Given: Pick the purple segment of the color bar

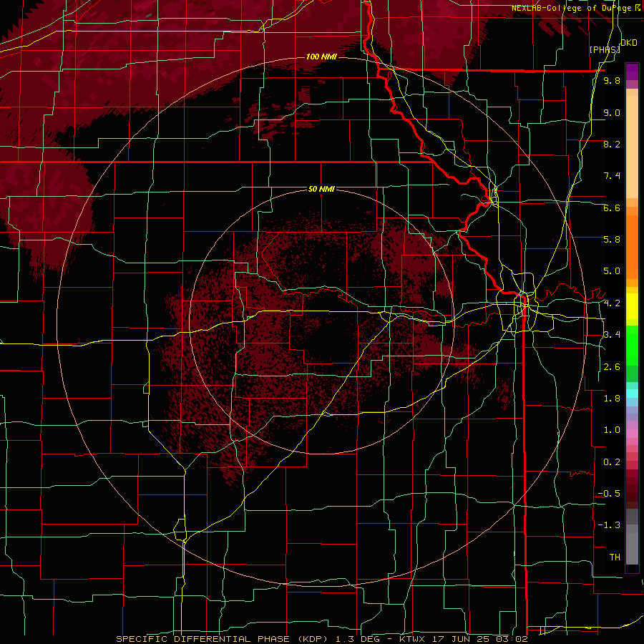Looking at the screenshot, I should coord(632,72).
